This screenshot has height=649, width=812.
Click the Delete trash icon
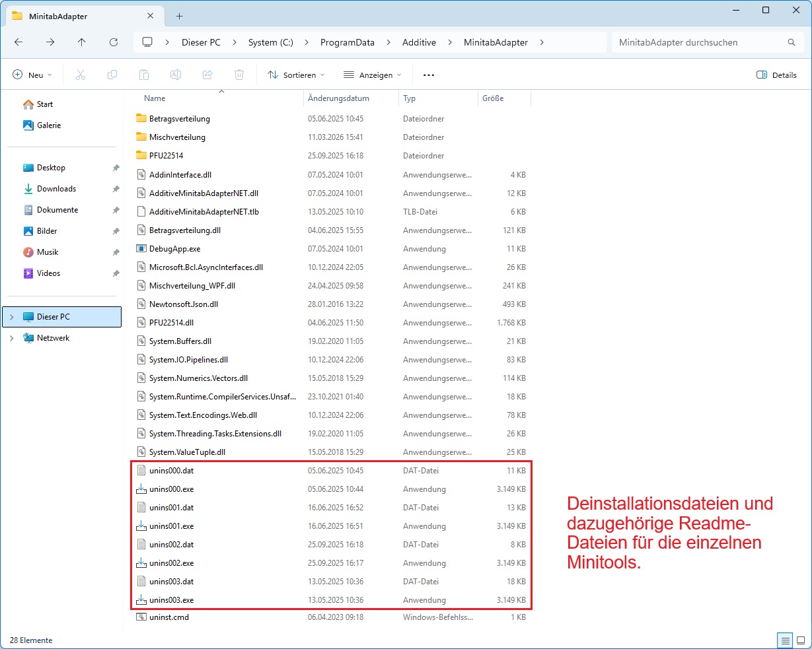[x=239, y=75]
